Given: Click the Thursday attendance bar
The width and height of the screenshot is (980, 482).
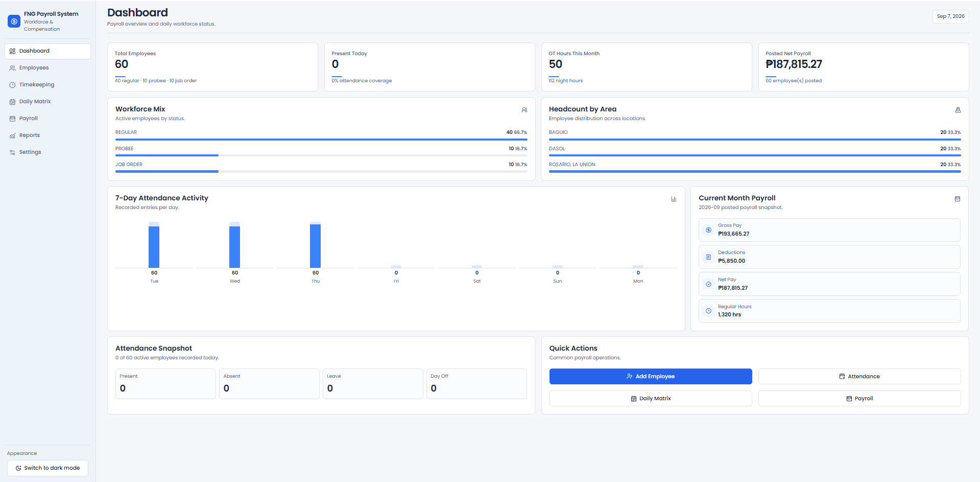Looking at the screenshot, I should pos(315,246).
